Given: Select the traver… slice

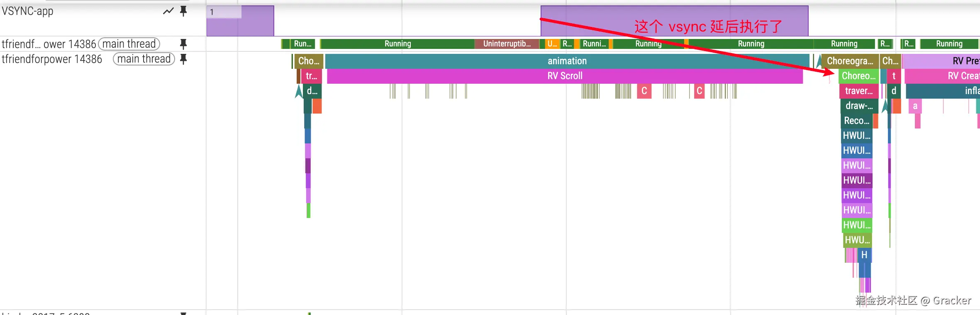Looking at the screenshot, I should [859, 91].
